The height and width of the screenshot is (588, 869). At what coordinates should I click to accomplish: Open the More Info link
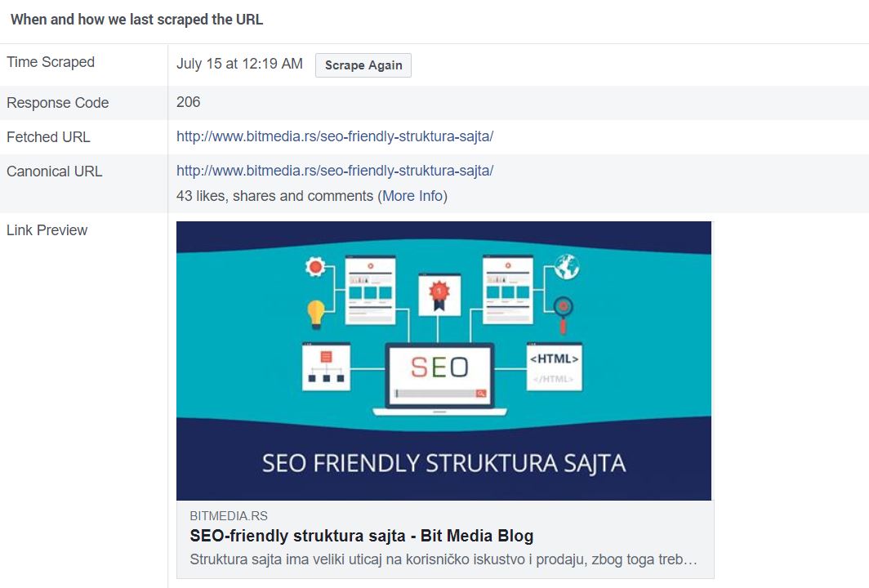412,196
